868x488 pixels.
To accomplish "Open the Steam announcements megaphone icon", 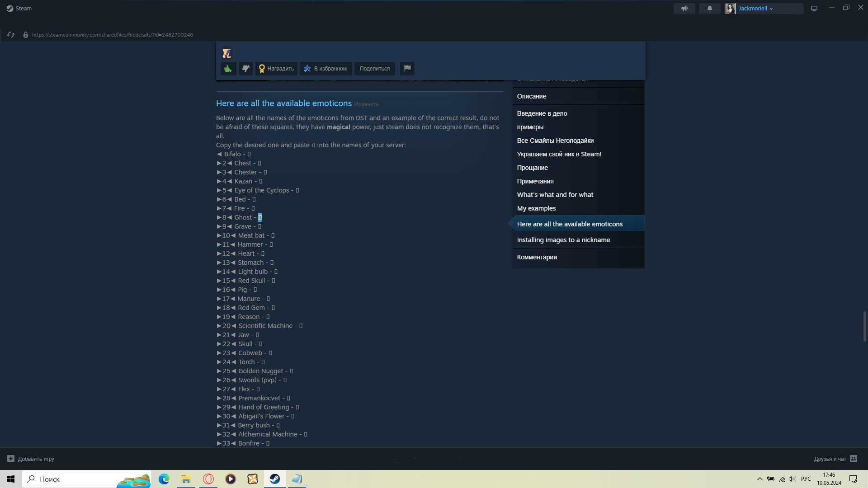I will (x=684, y=9).
